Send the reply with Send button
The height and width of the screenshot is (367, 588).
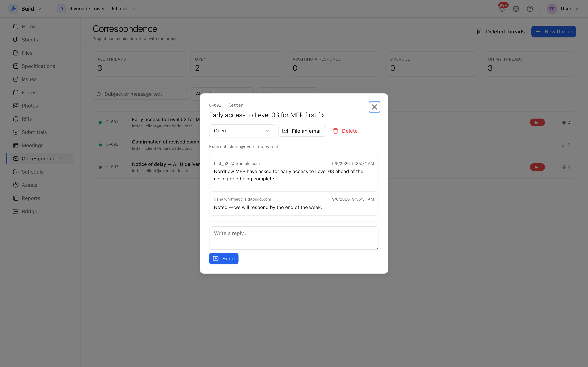pyautogui.click(x=224, y=259)
